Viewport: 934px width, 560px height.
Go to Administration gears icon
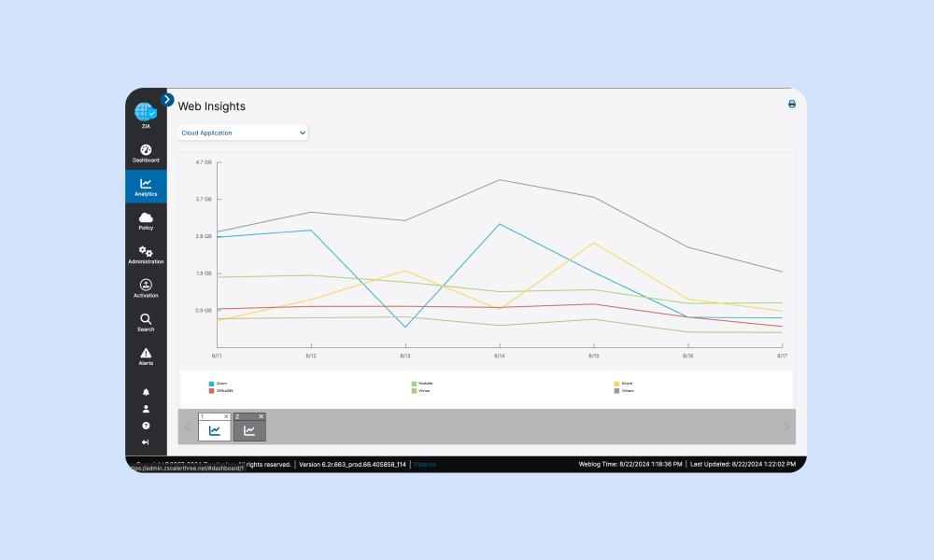(x=146, y=254)
